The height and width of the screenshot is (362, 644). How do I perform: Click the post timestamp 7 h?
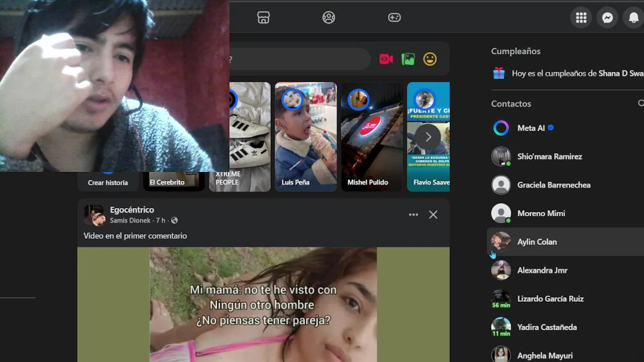tap(160, 221)
